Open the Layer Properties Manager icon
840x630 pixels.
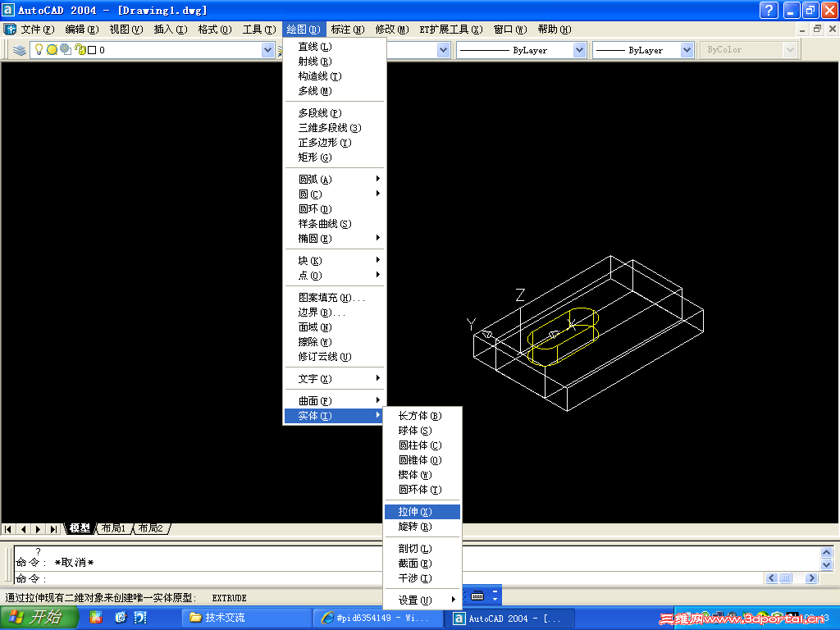[20, 50]
